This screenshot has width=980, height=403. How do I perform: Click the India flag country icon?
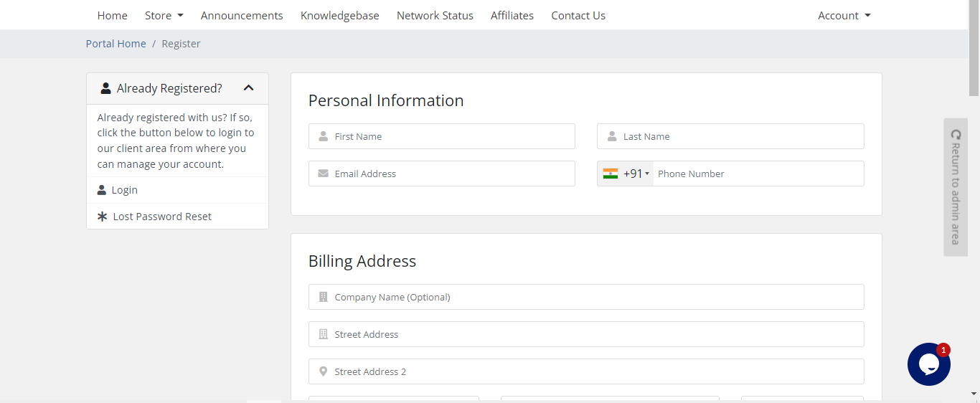click(x=611, y=174)
